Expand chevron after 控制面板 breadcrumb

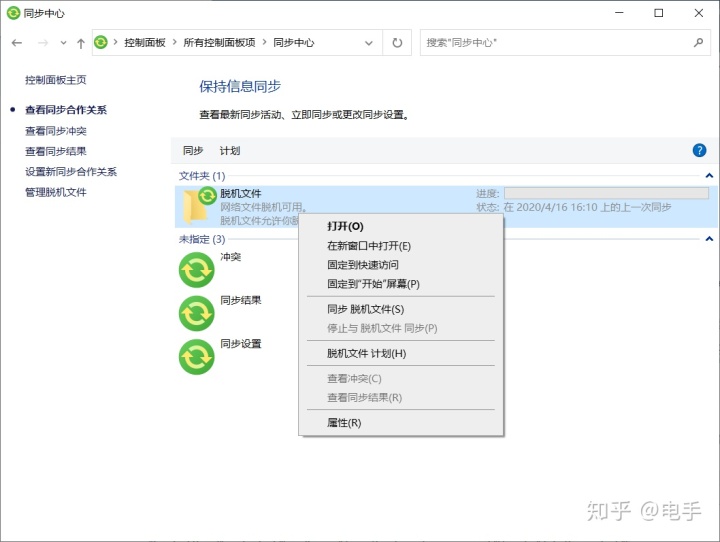174,42
